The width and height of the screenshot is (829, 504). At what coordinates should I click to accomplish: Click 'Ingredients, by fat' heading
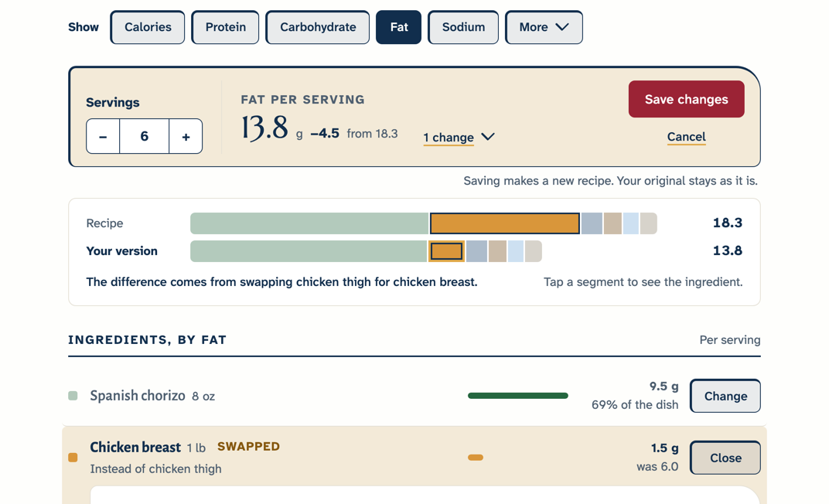(147, 339)
